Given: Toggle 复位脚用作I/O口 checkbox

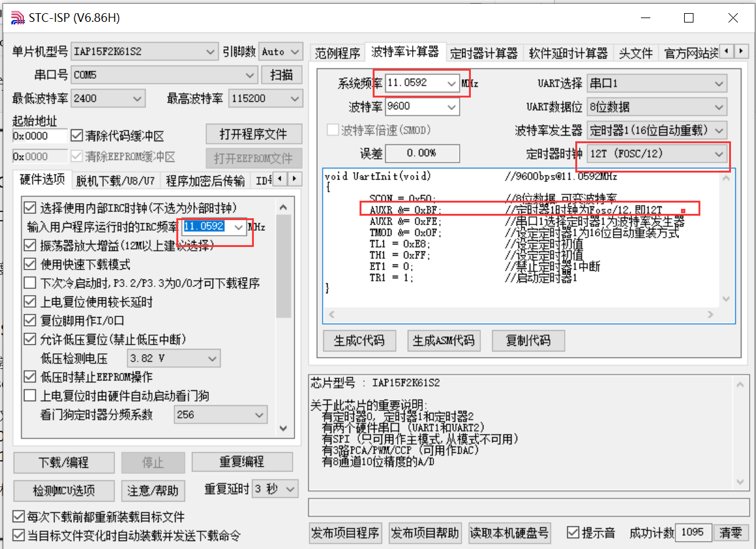Looking at the screenshot, I should click(29, 320).
